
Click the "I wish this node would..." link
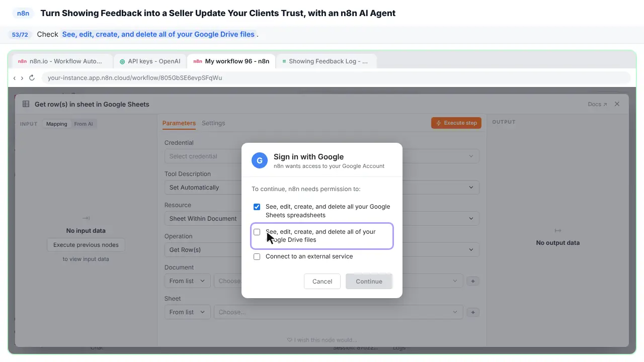[x=322, y=340]
